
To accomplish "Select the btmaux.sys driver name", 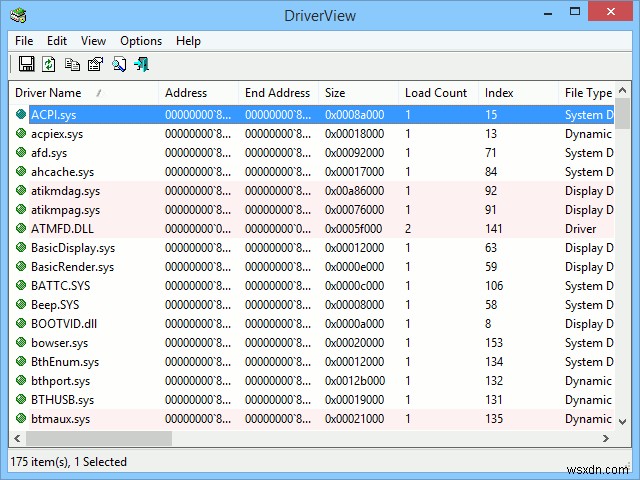I will click(x=60, y=419).
